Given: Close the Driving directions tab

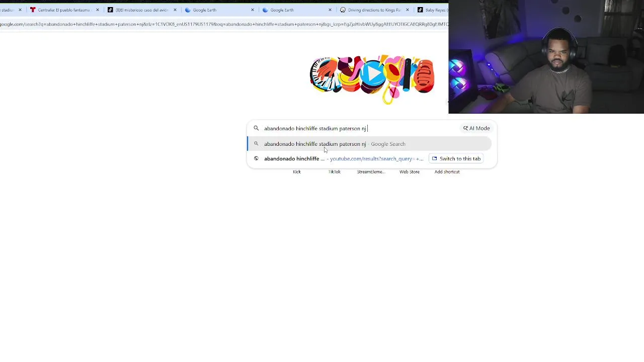Looking at the screenshot, I should tap(408, 10).
